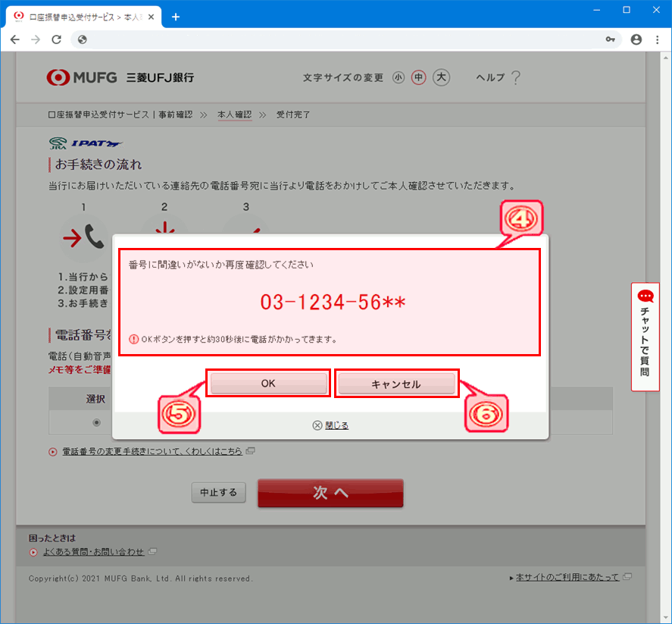The image size is (672, 624).
Task: Click the OK button in the dialog
Action: (x=268, y=384)
